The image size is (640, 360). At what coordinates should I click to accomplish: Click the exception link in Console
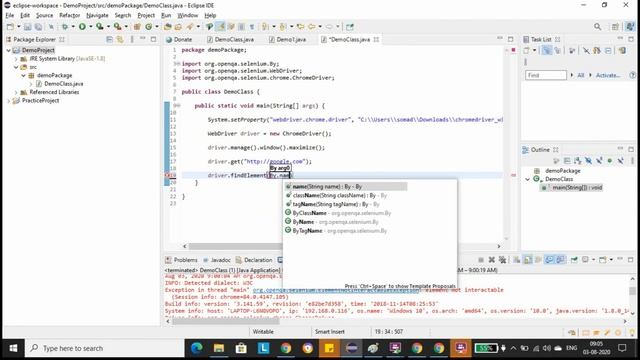[336, 290]
